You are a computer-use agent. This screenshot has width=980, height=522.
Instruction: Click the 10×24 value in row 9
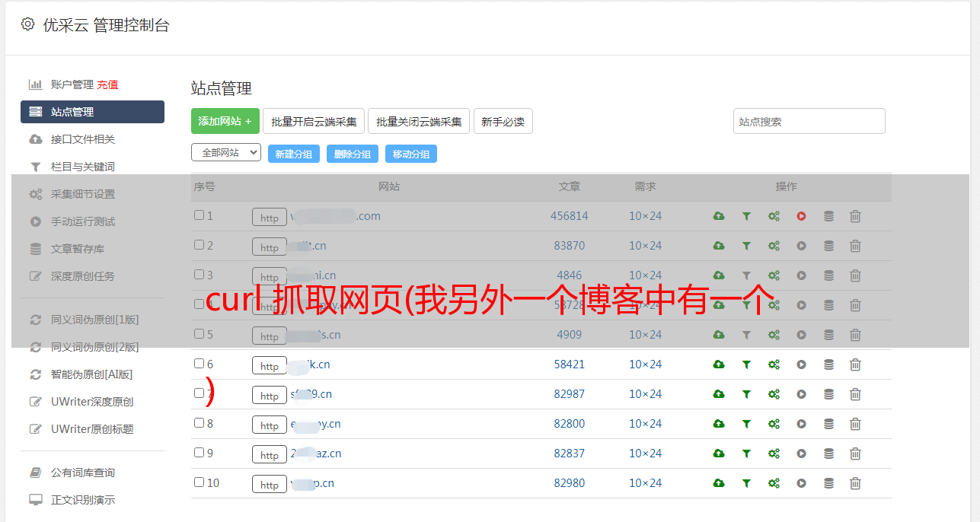(645, 454)
